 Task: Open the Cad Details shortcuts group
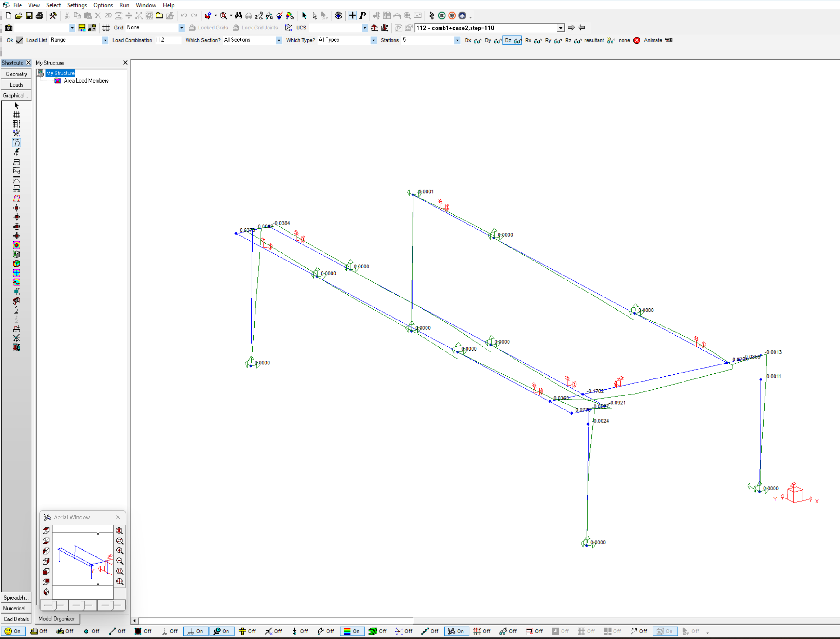[x=16, y=619]
